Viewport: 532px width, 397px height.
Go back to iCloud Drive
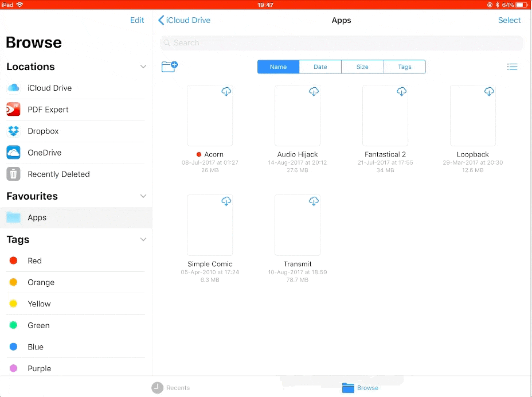tap(184, 21)
